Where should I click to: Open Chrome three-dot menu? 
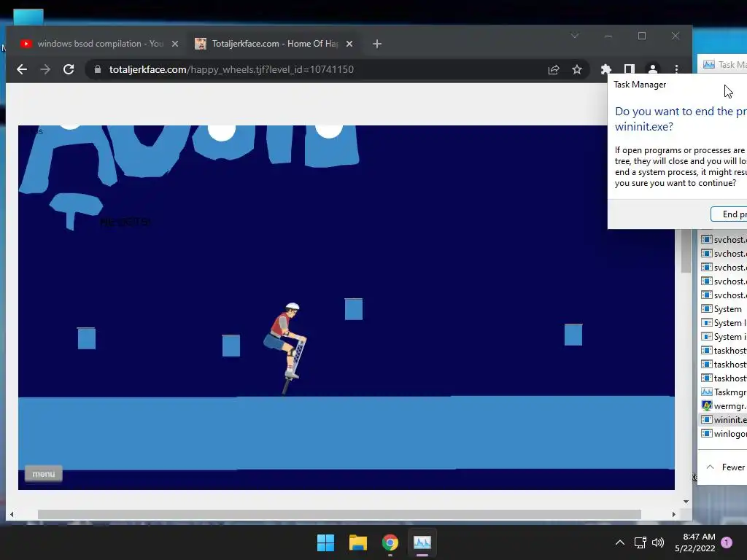pyautogui.click(x=676, y=69)
